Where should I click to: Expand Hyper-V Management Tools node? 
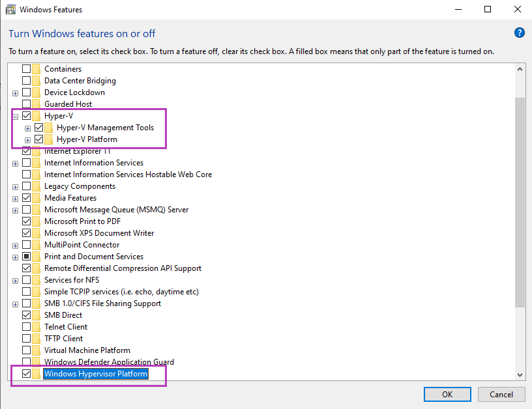[x=28, y=129]
